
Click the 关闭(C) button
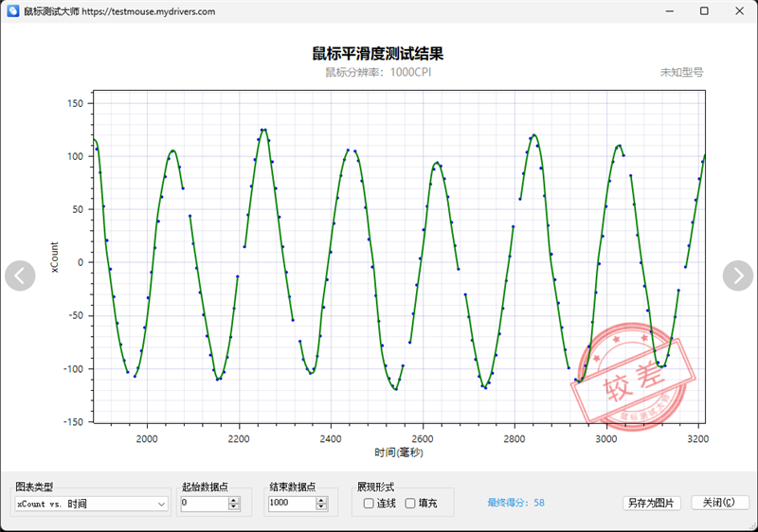pyautogui.click(x=719, y=503)
